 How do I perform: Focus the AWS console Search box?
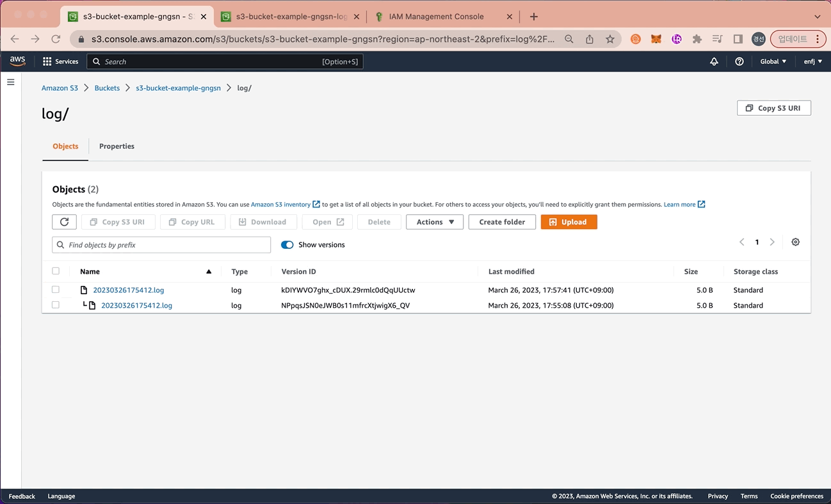(225, 61)
